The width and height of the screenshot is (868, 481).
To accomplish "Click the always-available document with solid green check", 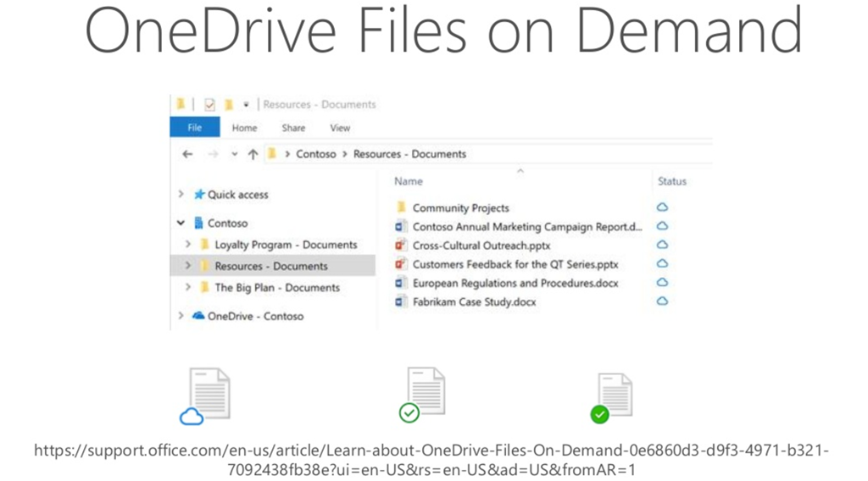I will [x=611, y=398].
